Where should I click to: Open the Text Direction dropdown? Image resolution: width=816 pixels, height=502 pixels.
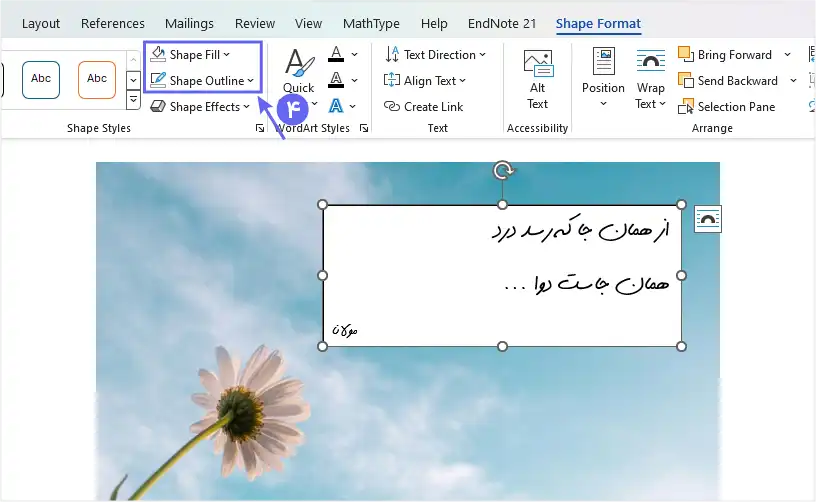435,55
